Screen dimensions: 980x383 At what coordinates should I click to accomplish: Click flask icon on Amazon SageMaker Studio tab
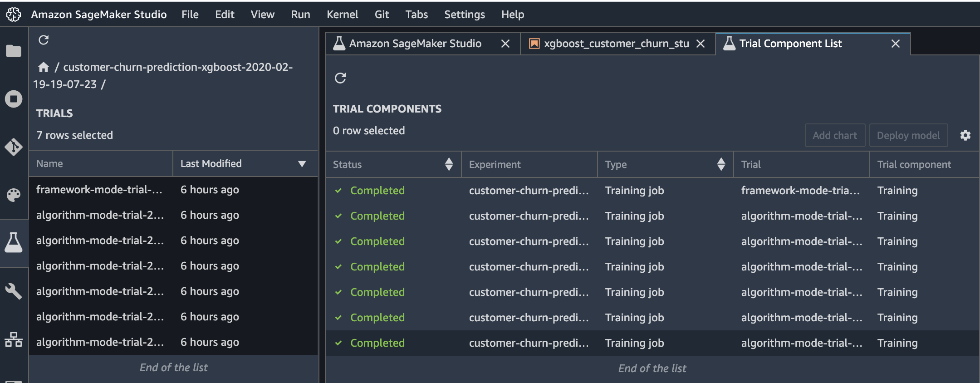[339, 44]
